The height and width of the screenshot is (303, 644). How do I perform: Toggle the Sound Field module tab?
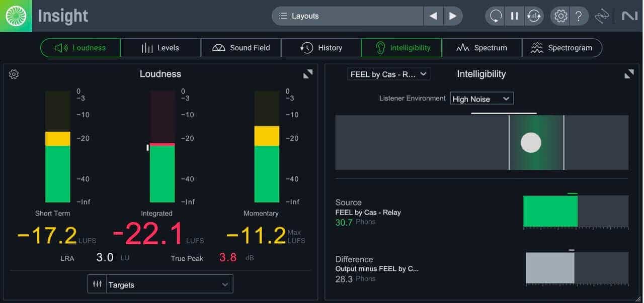241,48
